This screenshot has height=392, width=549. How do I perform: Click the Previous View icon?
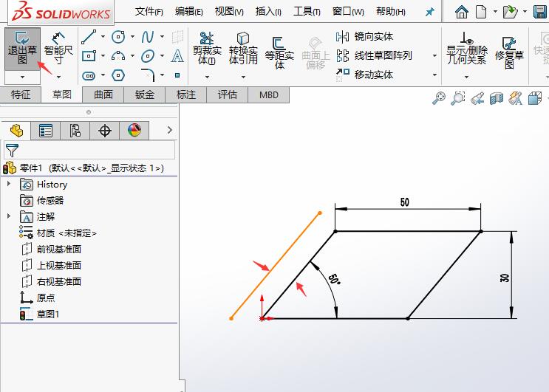[477, 98]
